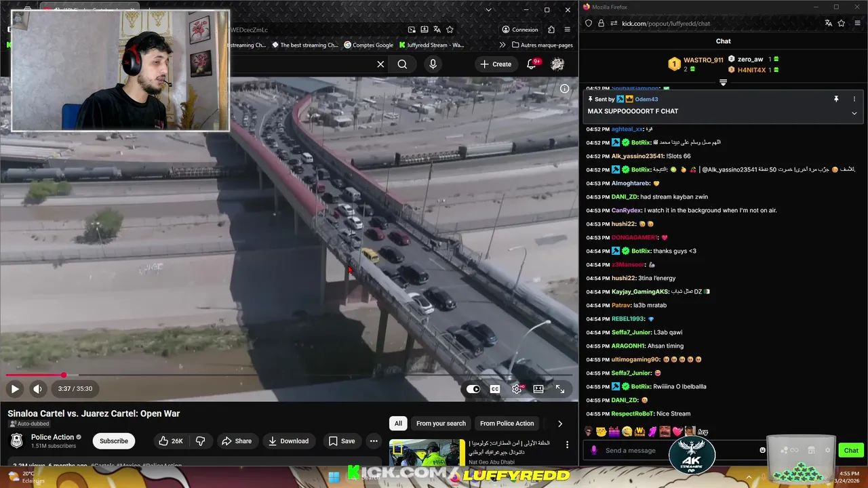The height and width of the screenshot is (488, 868).
Task: Toggle the autoplay switch
Action: pyautogui.click(x=473, y=389)
